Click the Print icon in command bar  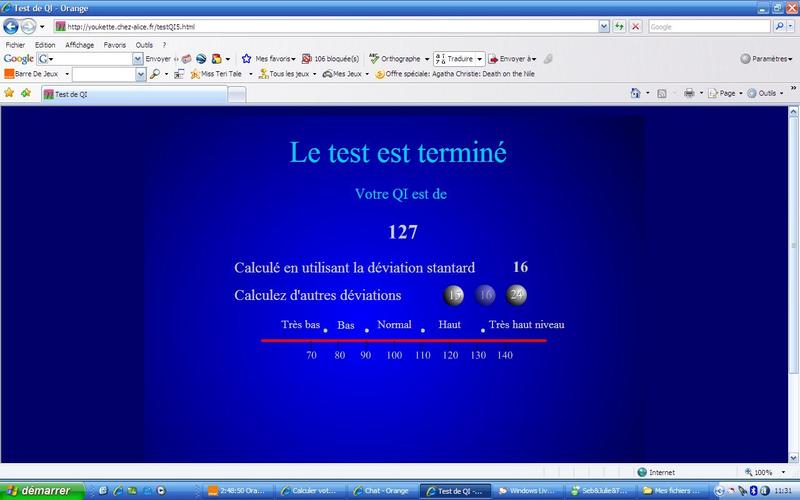point(689,93)
